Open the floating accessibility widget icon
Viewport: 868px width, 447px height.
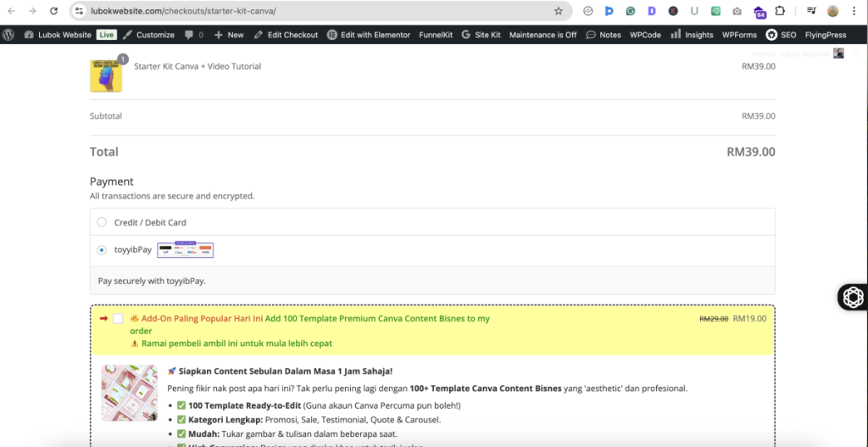(852, 297)
